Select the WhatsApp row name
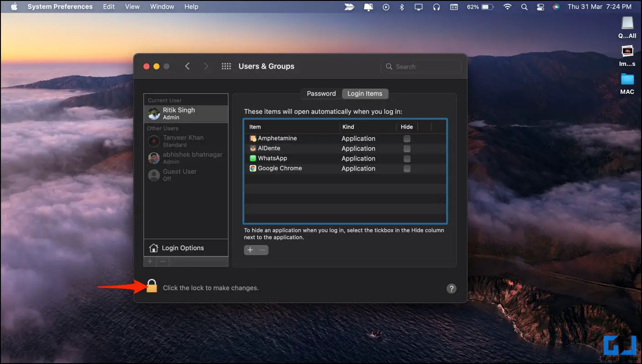642x364 pixels. coord(272,158)
